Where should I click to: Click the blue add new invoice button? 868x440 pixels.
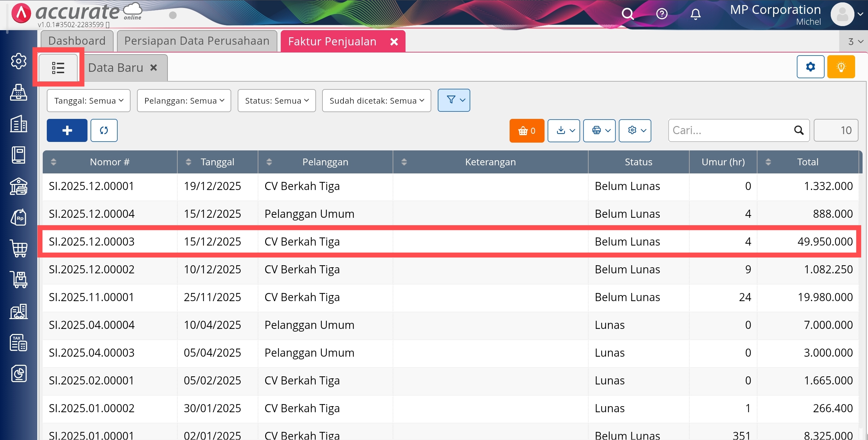point(67,130)
